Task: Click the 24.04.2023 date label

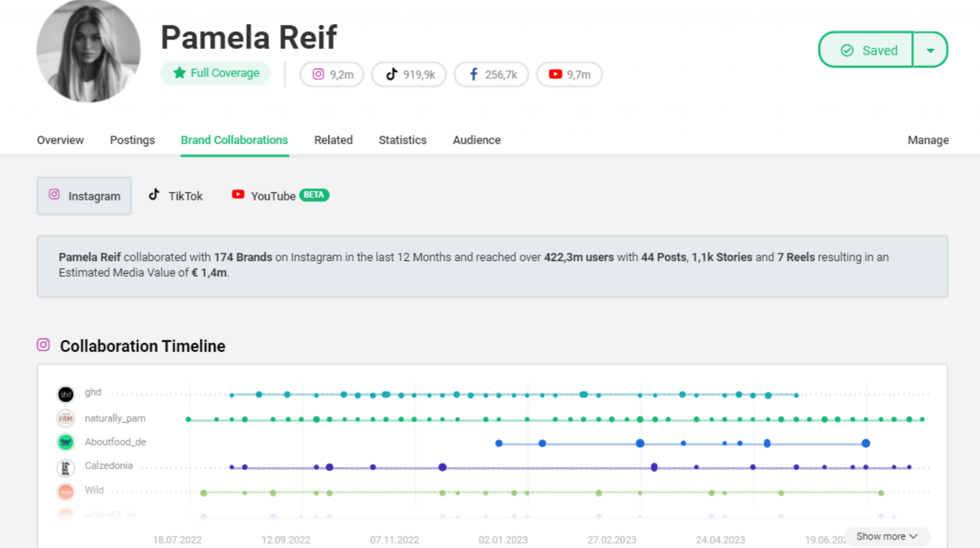Action: tap(720, 540)
